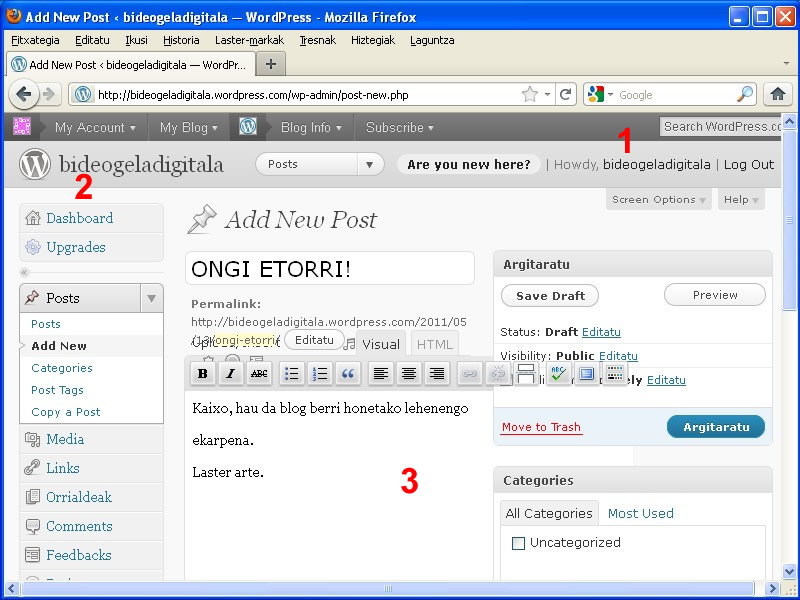Preview the post
Viewport: 800px width, 600px height.
[x=715, y=295]
